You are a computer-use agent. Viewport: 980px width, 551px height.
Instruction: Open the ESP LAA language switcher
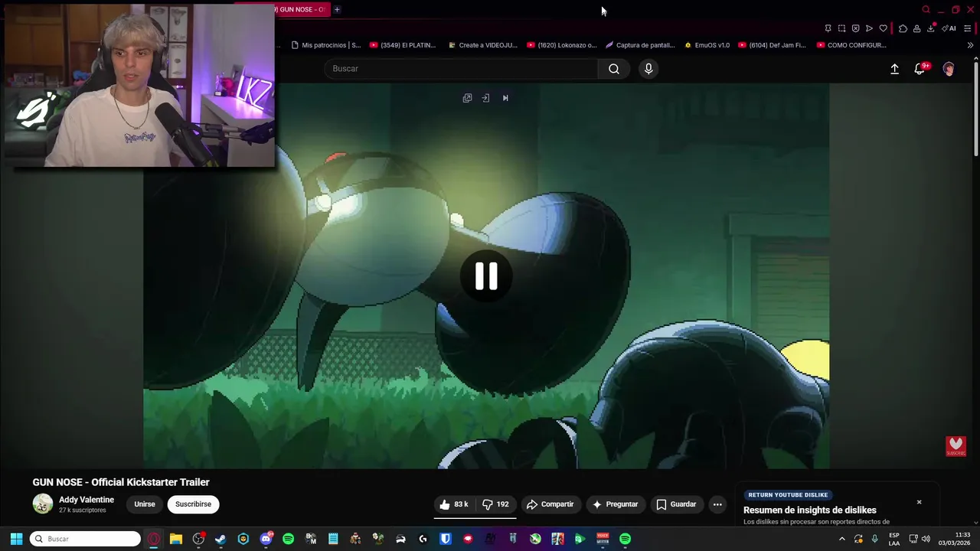click(x=894, y=539)
